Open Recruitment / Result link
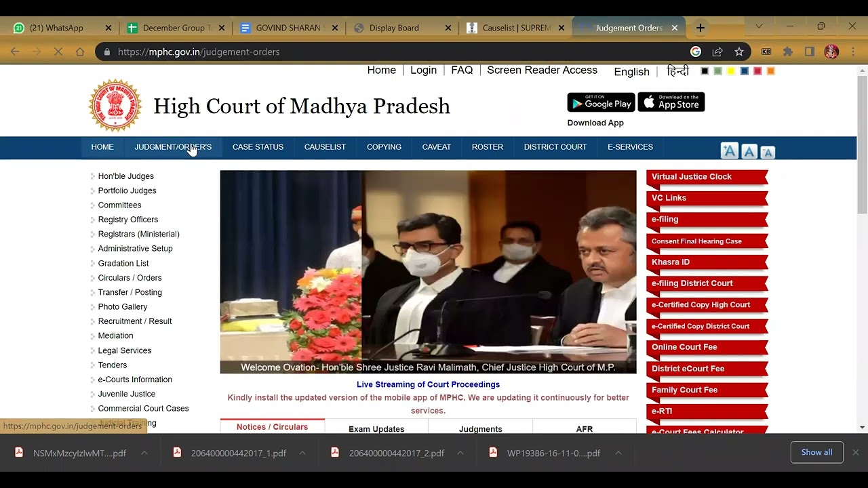This screenshot has height=488, width=868. click(x=134, y=321)
